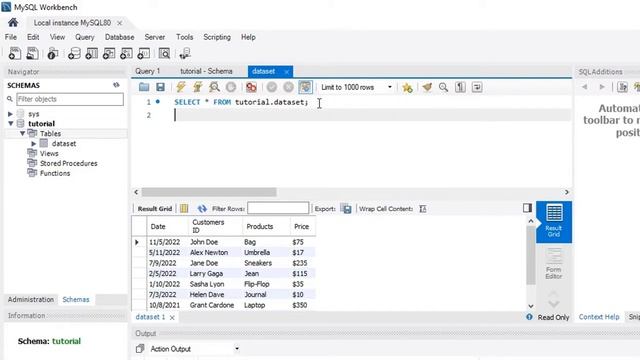Click Result Grid label button
The height and width of the screenshot is (360, 640).
155,209
